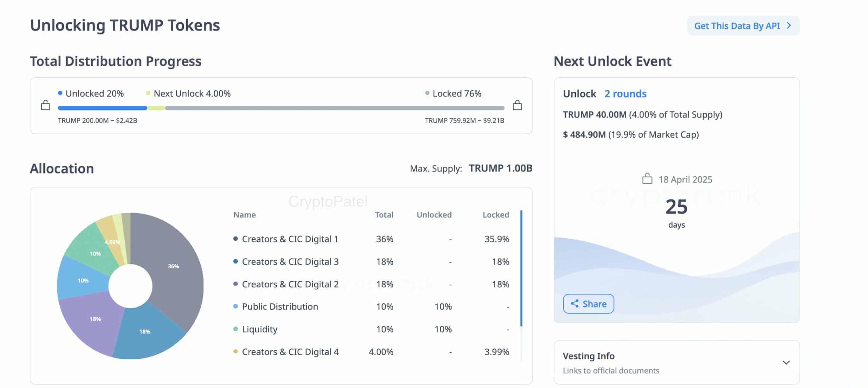Click blue unlocked segment of distribution progress bar

[x=102, y=108]
